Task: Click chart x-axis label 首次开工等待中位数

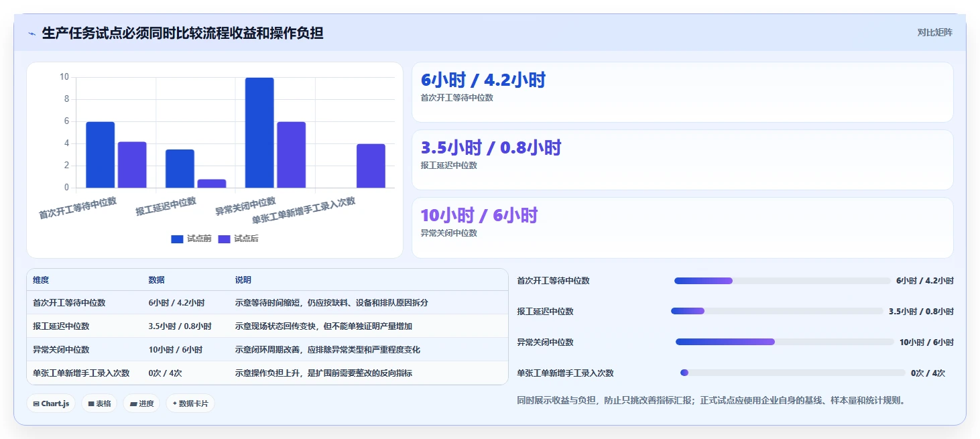Action: click(x=78, y=208)
